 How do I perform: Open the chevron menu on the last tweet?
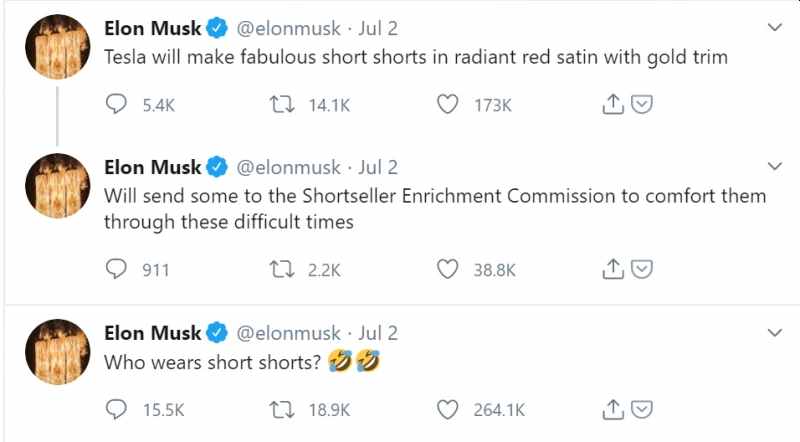pos(774,332)
